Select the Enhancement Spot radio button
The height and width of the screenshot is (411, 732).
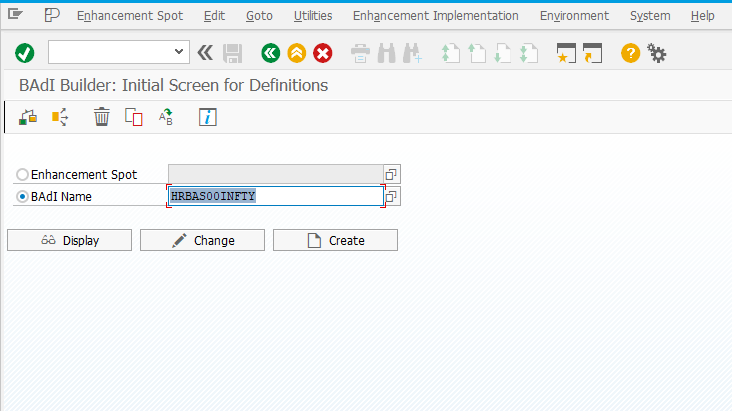click(22, 174)
